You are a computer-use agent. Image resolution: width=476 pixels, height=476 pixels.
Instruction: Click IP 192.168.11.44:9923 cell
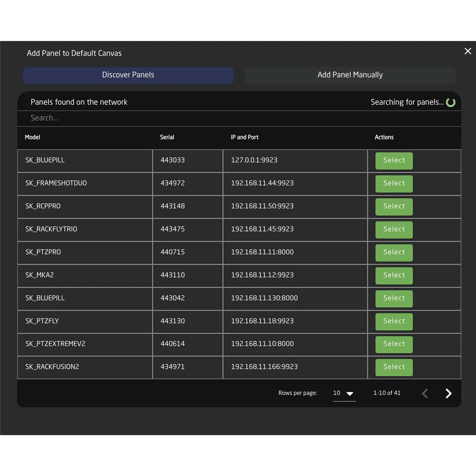click(x=295, y=184)
